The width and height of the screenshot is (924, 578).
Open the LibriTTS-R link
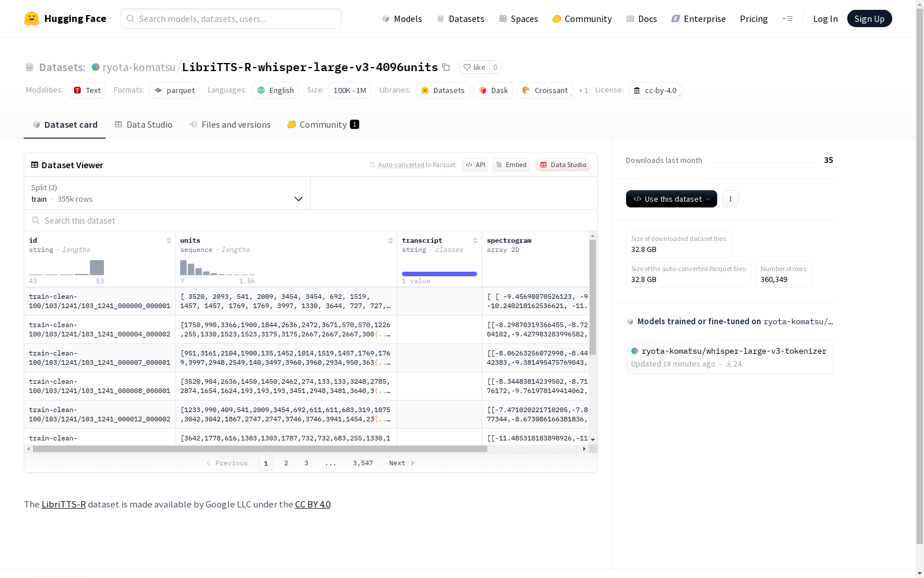[x=64, y=504]
